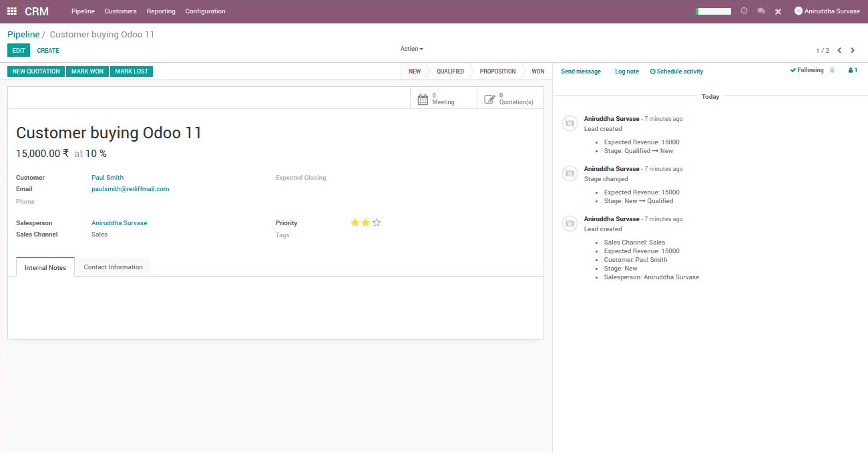868x453 pixels.
Task: Click the green progress bar in navbar
Action: click(713, 11)
